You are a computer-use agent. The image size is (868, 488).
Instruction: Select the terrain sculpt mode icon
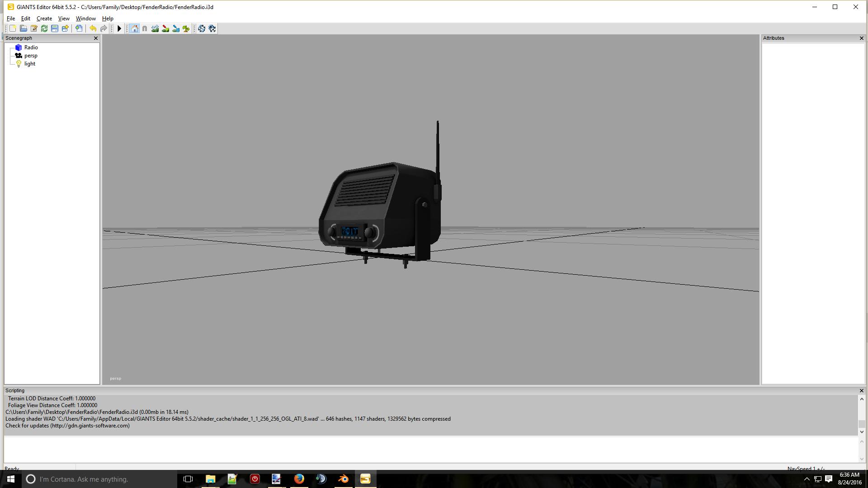[155, 28]
